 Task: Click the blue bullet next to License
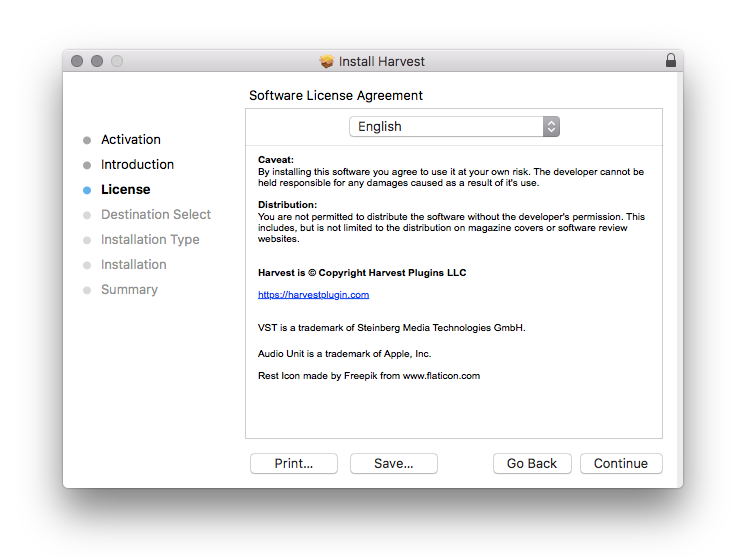point(87,190)
